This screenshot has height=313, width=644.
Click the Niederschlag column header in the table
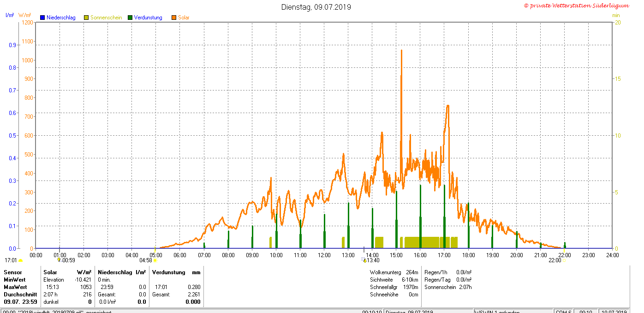tap(114, 272)
